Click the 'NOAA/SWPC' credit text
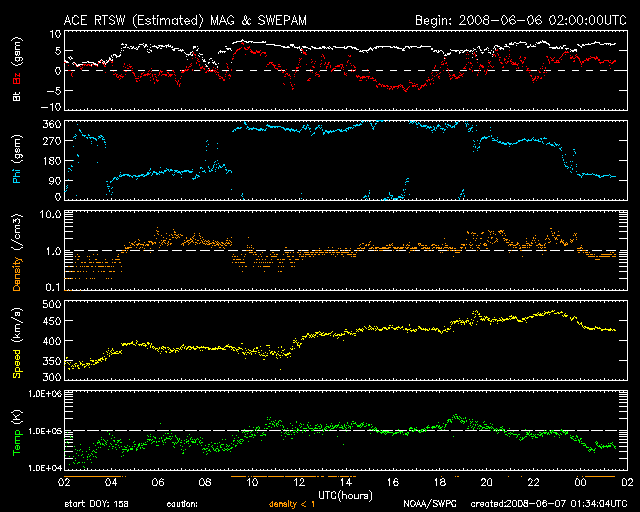Image resolution: width=640 pixels, height=512 pixels. 430,504
